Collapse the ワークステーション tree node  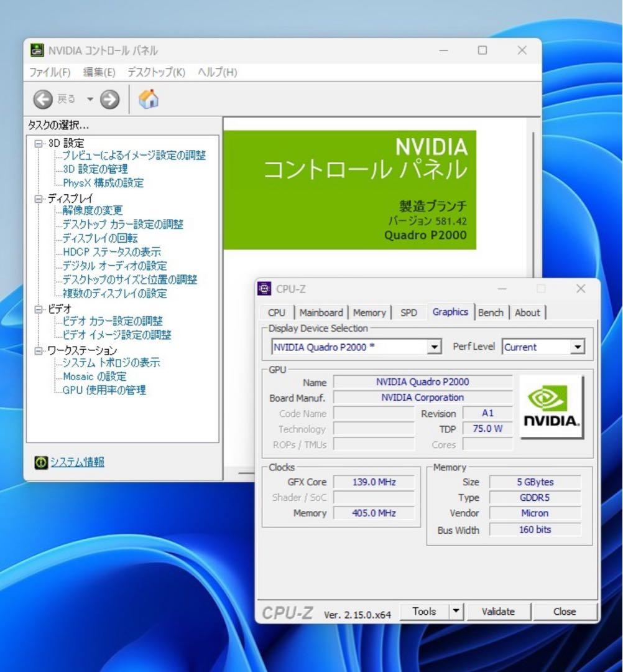click(39, 350)
